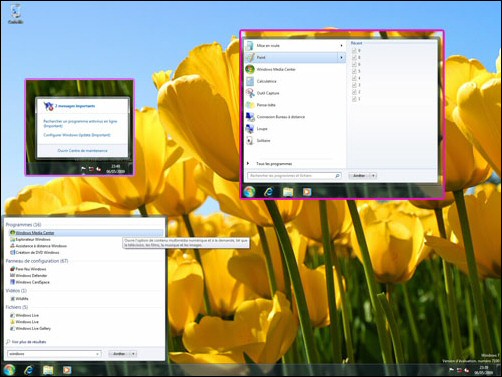Viewport: 502px width, 377px height.
Task: Click the network icon in bottom-right system tray
Action: coord(459,370)
